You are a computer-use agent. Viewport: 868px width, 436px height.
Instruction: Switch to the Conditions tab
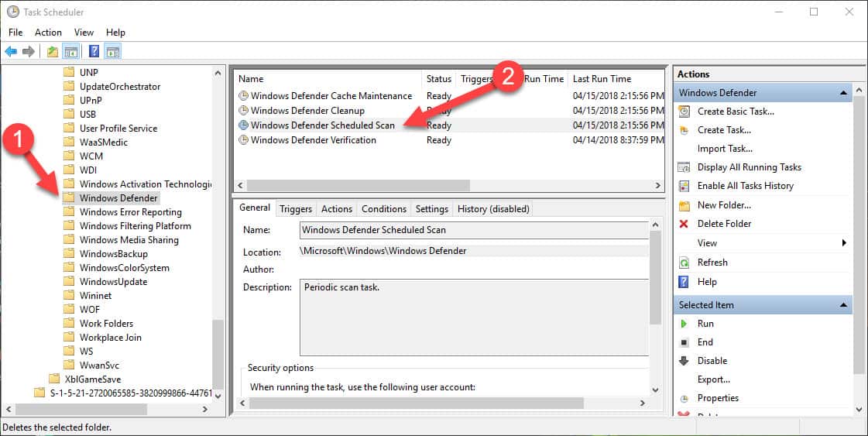point(384,209)
